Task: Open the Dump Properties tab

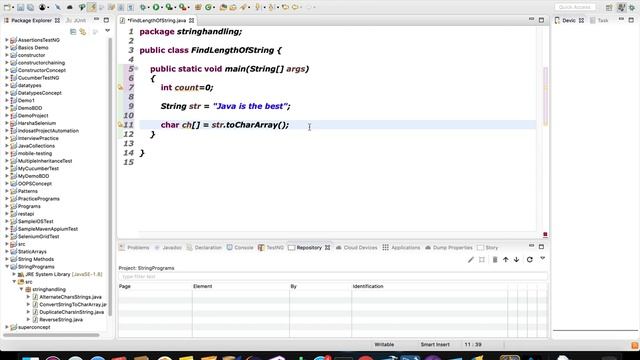Action: (x=449, y=247)
